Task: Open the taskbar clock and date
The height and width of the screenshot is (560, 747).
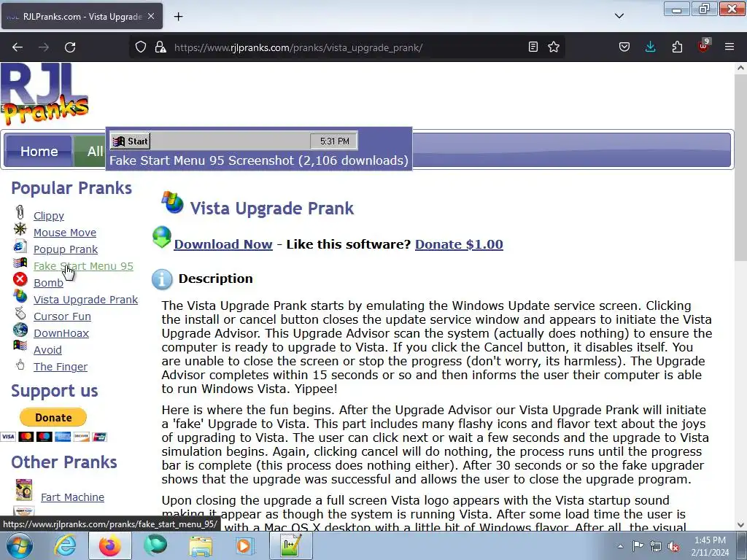Action: (x=710, y=546)
